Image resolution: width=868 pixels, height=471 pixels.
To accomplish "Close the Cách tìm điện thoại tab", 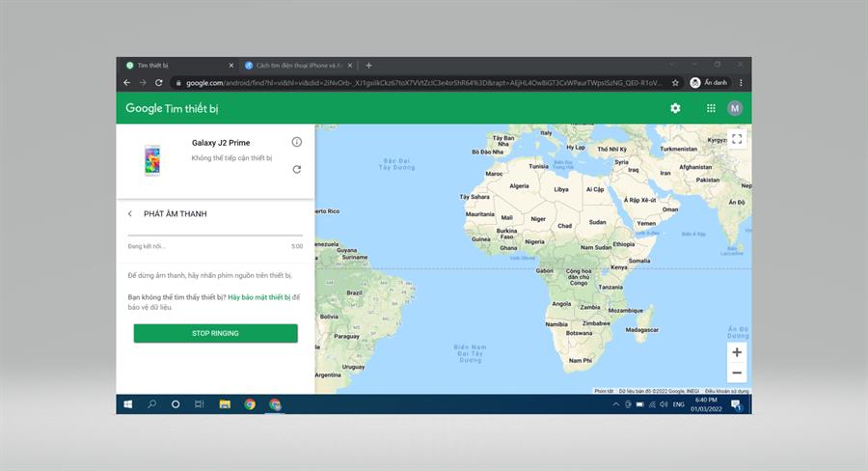I will (350, 66).
